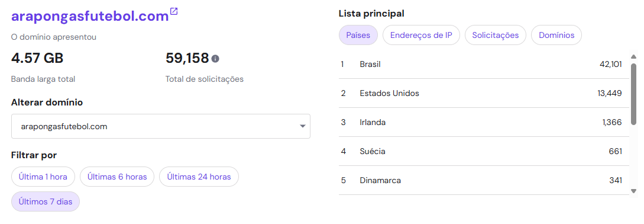
Task: Click scrollbar down arrow in country list
Action: 634,191
